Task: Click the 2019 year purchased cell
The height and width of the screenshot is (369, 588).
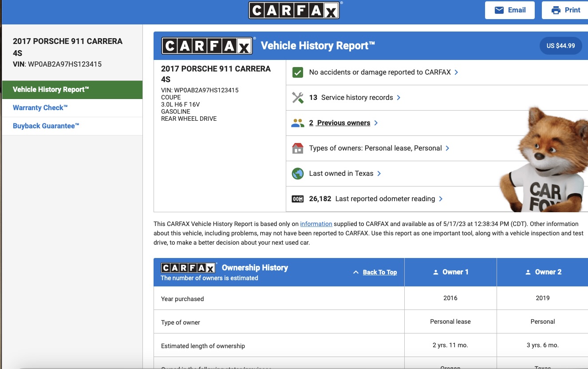Action: (543, 298)
